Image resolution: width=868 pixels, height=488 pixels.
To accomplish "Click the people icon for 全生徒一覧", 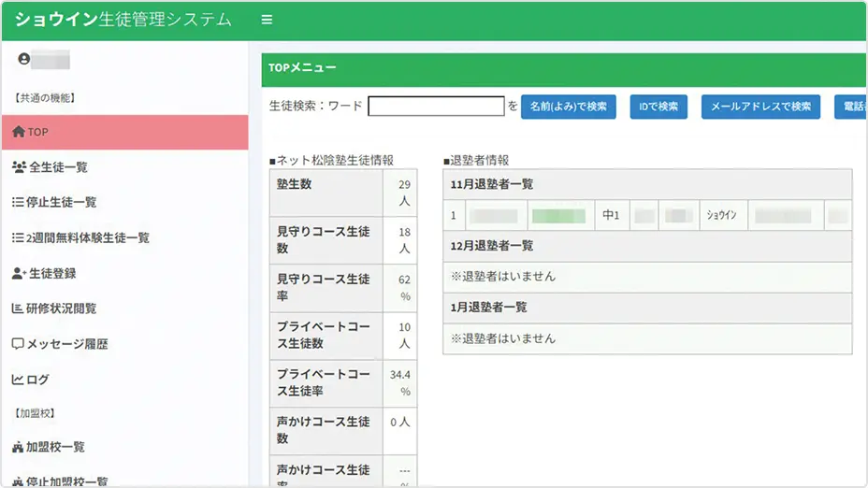I will tap(19, 167).
